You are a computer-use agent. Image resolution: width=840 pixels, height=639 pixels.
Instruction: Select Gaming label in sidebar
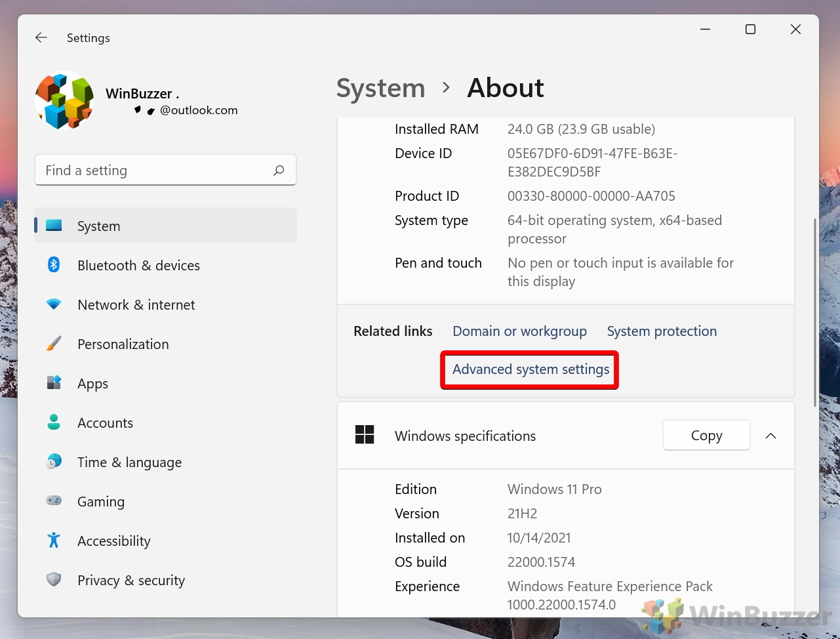click(101, 502)
